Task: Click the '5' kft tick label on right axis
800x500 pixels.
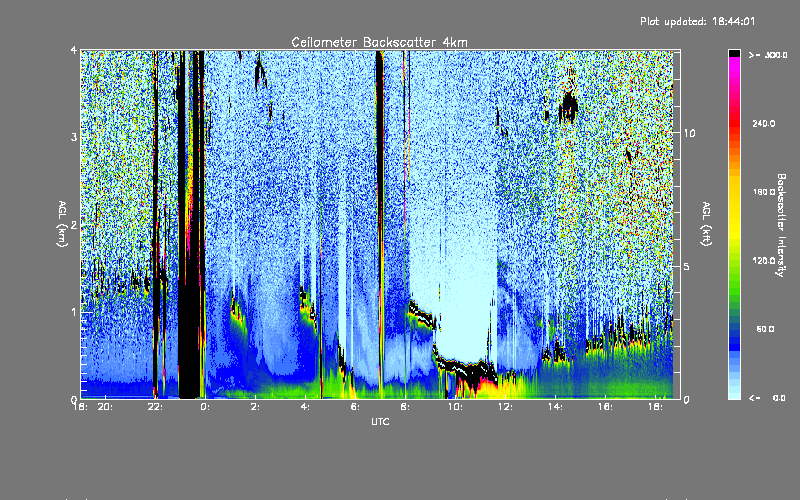Action: (686, 266)
